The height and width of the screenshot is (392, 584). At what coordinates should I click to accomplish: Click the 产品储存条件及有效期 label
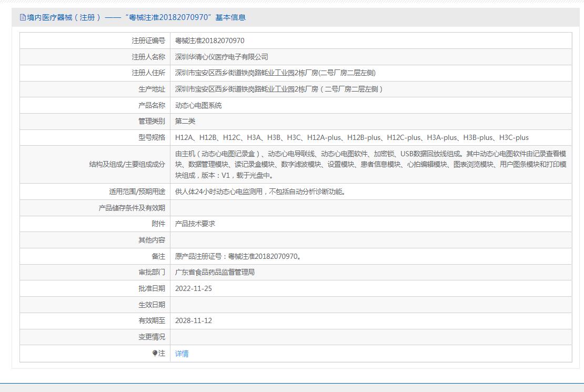tap(132, 208)
